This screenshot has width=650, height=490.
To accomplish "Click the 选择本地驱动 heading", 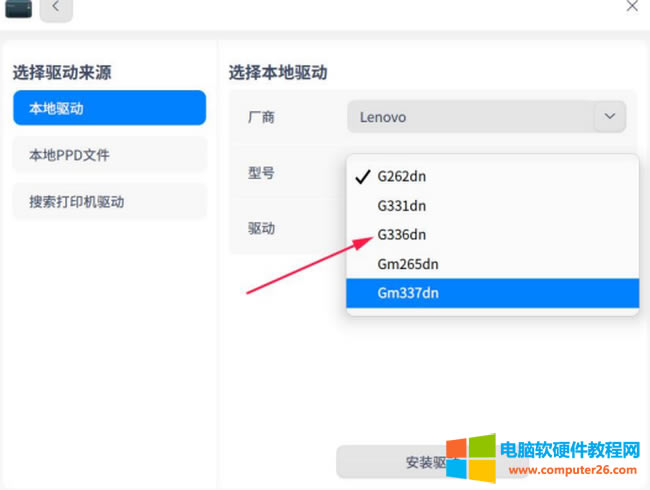I will 278,72.
